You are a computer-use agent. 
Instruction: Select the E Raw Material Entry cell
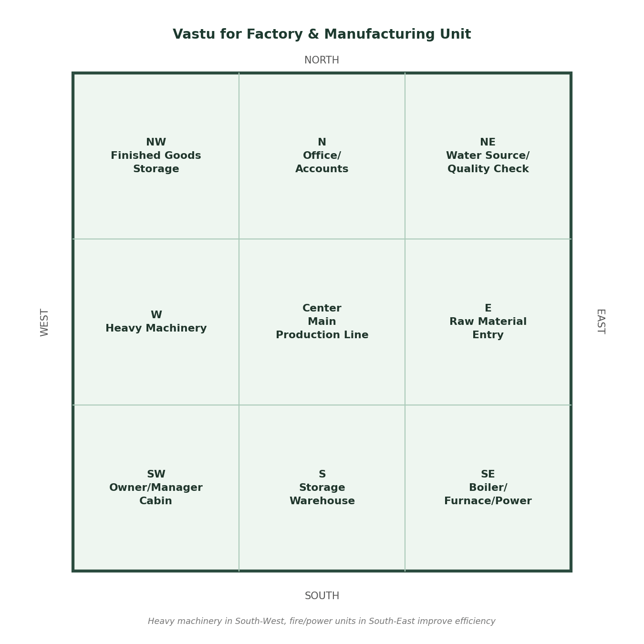point(488,322)
